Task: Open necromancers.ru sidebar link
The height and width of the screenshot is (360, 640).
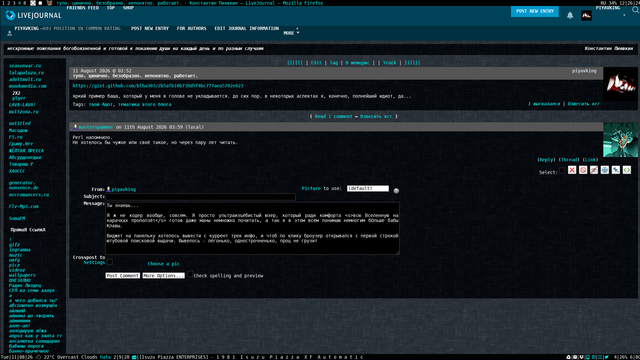Action: (29, 195)
